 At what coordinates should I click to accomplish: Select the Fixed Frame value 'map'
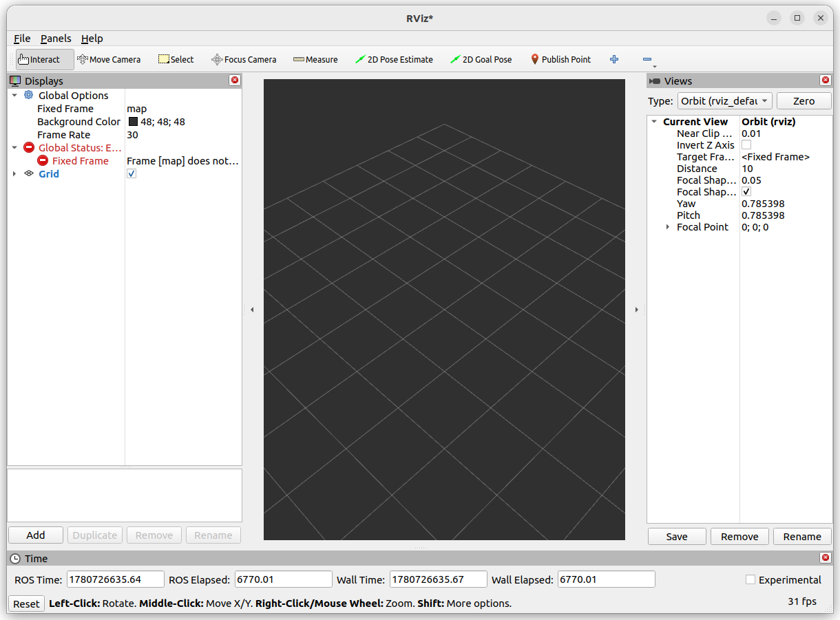(136, 109)
